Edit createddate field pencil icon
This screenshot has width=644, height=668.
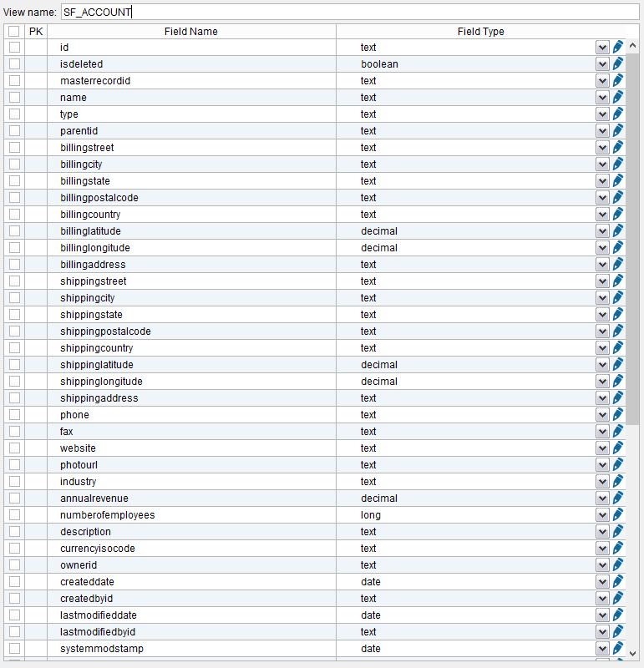click(x=617, y=581)
